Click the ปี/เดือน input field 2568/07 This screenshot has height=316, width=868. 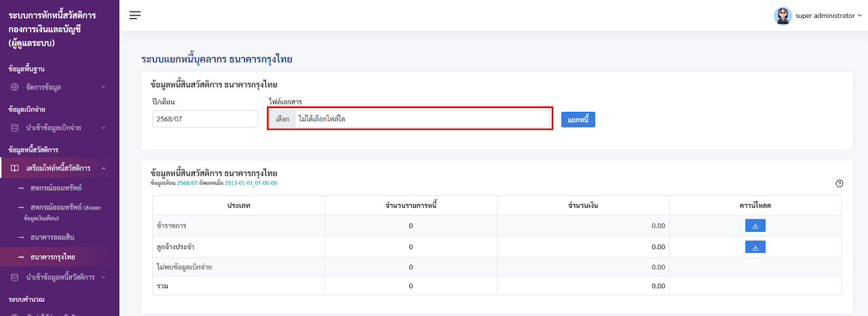click(205, 119)
